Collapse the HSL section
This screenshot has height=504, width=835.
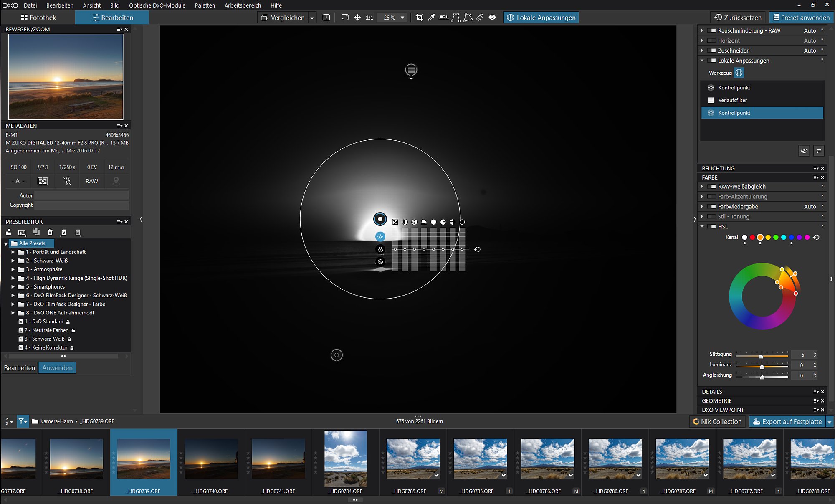702,227
